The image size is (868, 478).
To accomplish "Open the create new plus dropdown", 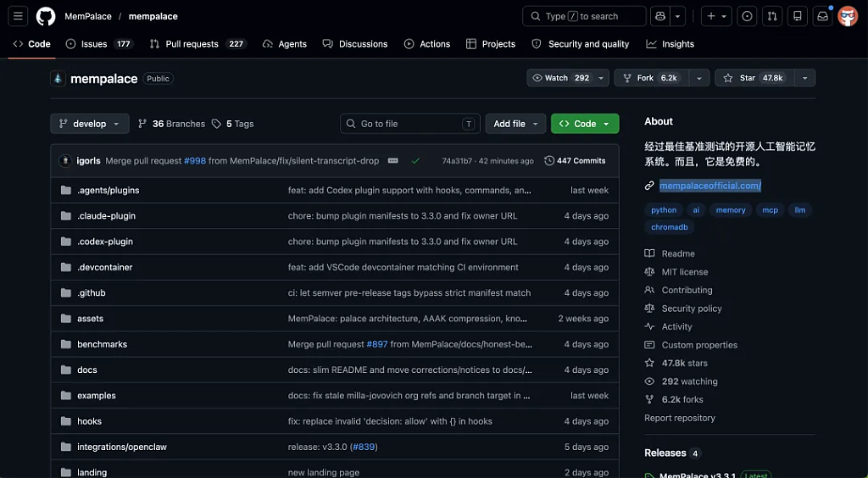I will click(x=717, y=17).
